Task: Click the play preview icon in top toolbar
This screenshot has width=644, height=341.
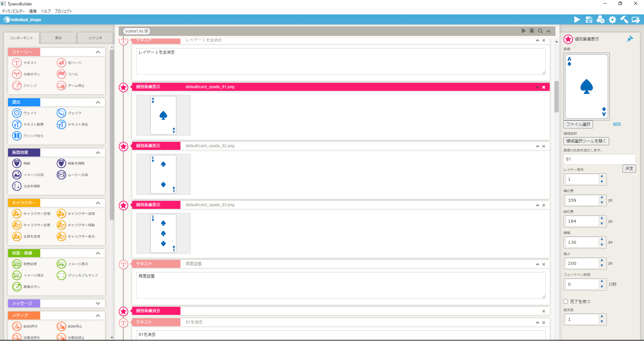Action: tap(577, 20)
